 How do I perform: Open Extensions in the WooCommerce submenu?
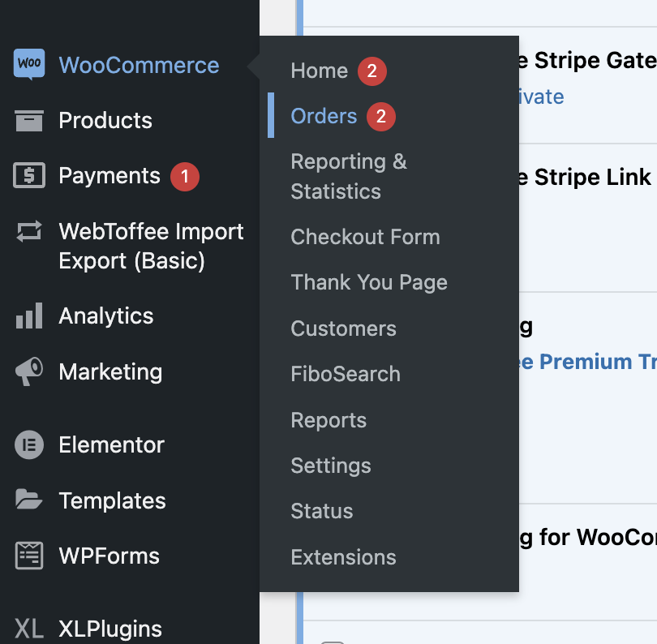[343, 557]
